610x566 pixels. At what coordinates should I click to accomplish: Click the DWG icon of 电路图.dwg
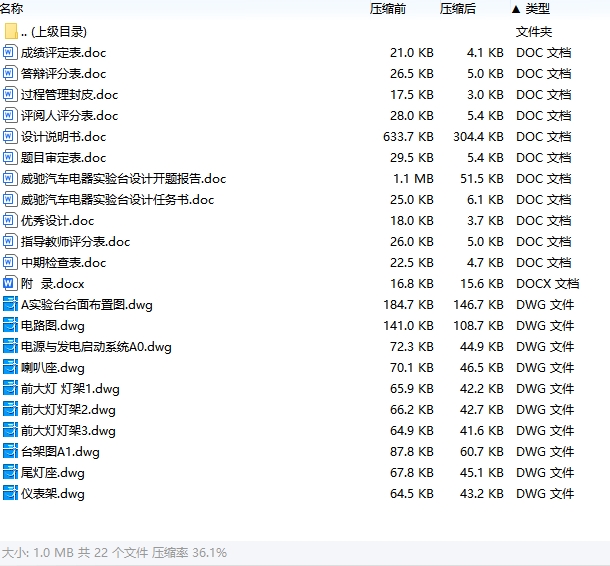pyautogui.click(x=10, y=326)
